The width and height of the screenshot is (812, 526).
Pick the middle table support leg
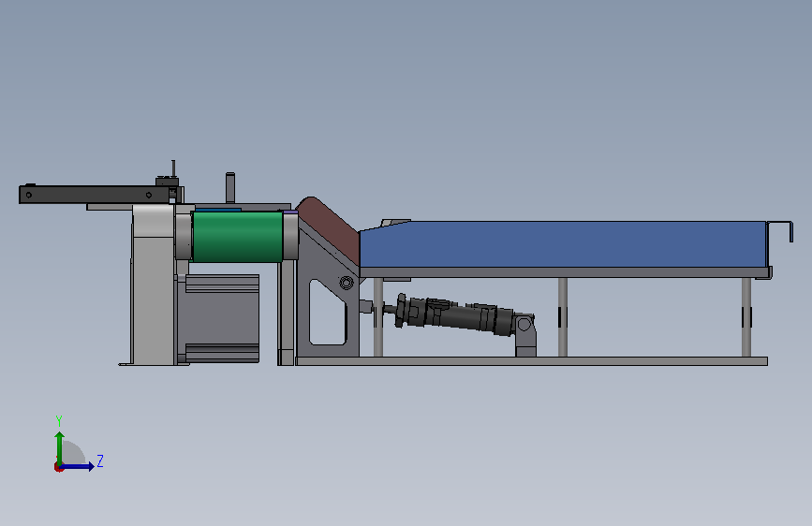(x=563, y=317)
